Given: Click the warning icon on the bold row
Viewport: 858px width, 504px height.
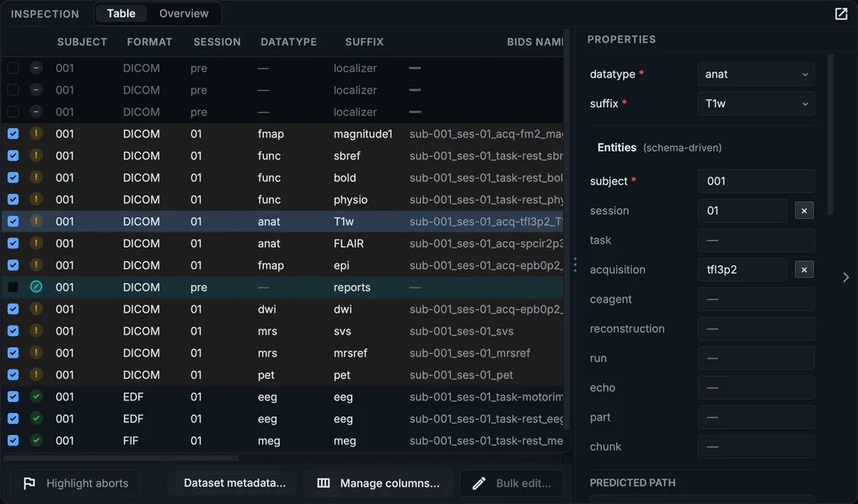Looking at the screenshot, I should click(36, 177).
